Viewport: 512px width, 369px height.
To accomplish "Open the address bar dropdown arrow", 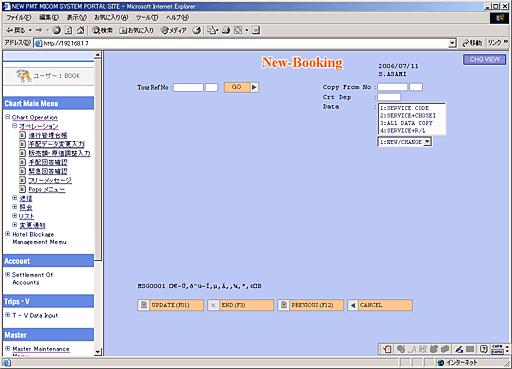I will pos(452,43).
